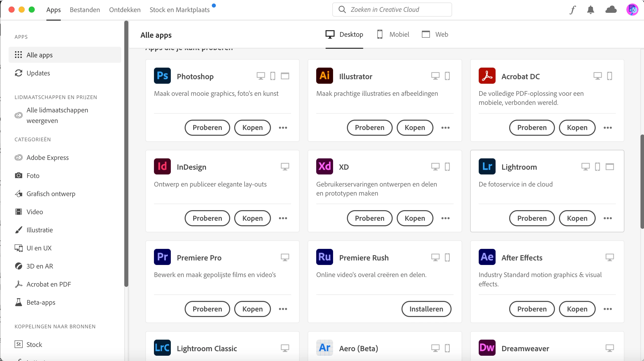Open more options menu for Lightroom

click(608, 218)
